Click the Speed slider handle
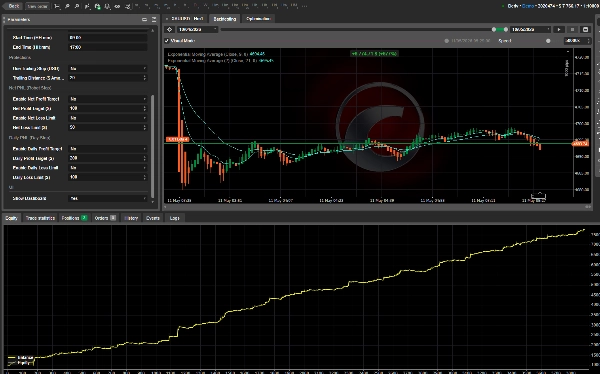Screen dimensions: 600x374 point(548,41)
